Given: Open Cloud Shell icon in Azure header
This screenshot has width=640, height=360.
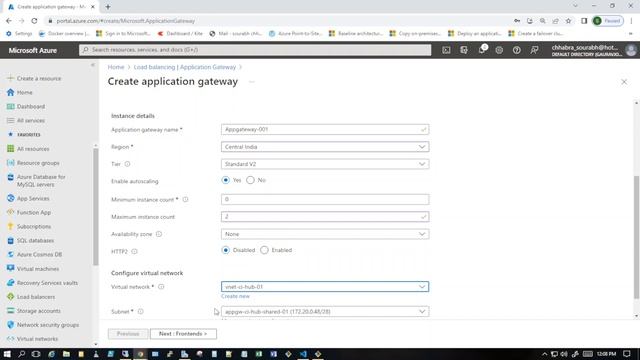Looking at the screenshot, I should pos(446,50).
